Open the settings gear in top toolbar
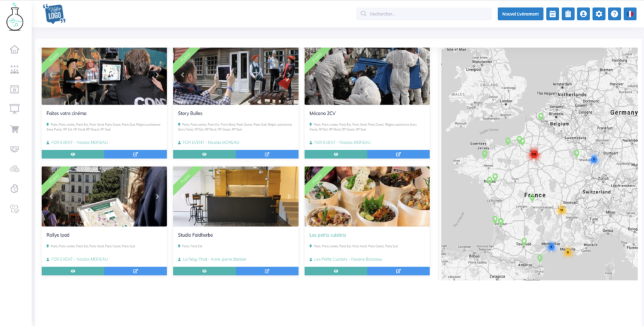The height and width of the screenshot is (326, 644). 599,14
